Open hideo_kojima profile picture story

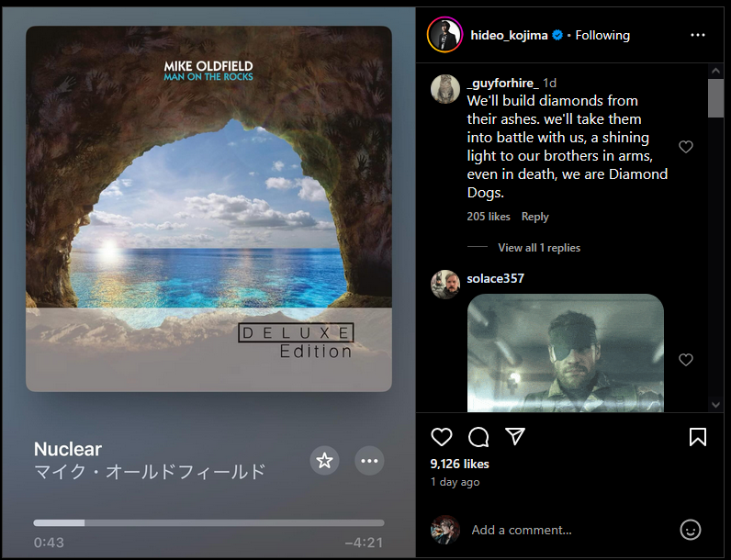click(x=444, y=35)
